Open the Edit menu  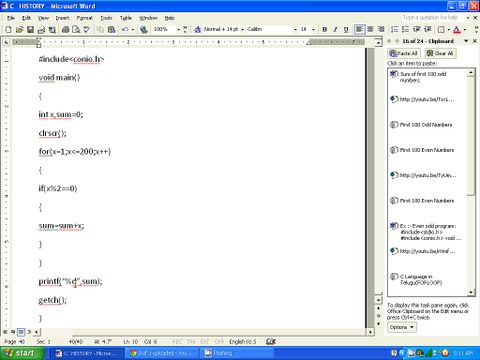click(26, 18)
